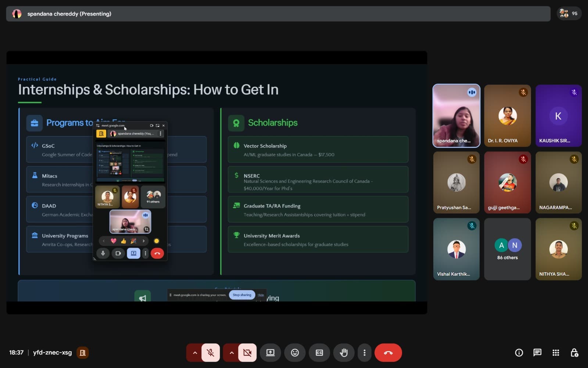Open the 86 others tile
Viewport: 588px width, 368px height.
[x=507, y=249]
